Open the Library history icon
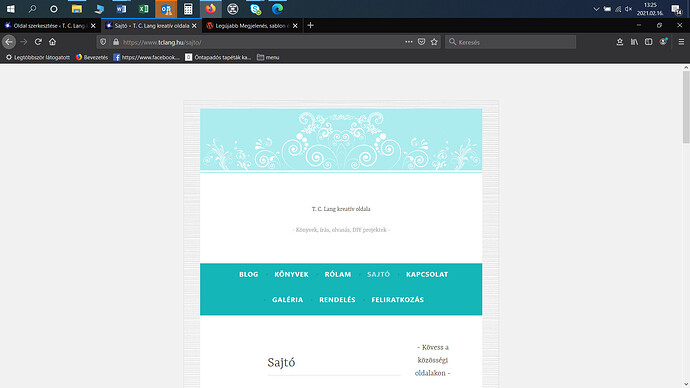Image resolution: width=690 pixels, height=388 pixels. click(634, 42)
